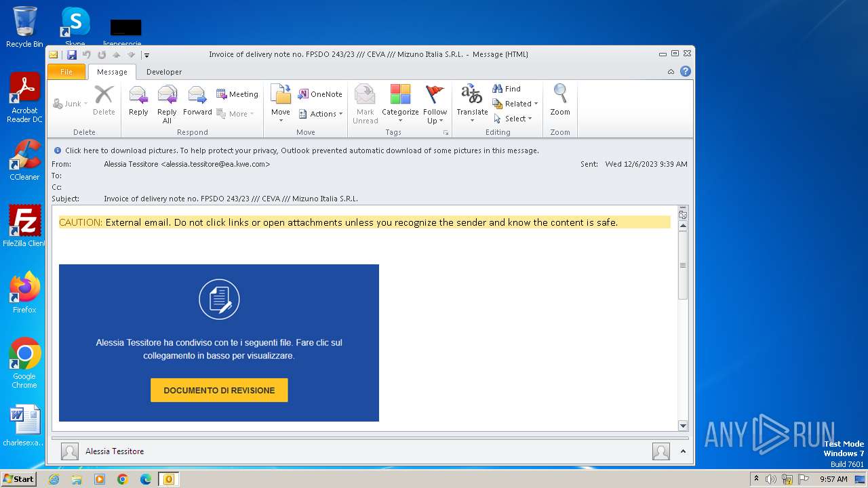Click the Save icon in title bar
Image resolution: width=868 pixels, height=488 pixels.
(71, 55)
